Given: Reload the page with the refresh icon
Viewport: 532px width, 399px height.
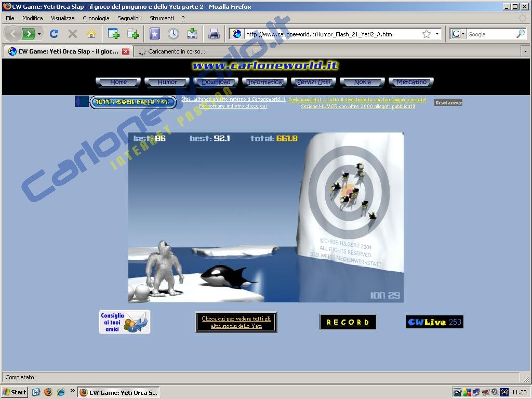Looking at the screenshot, I should click(54, 34).
